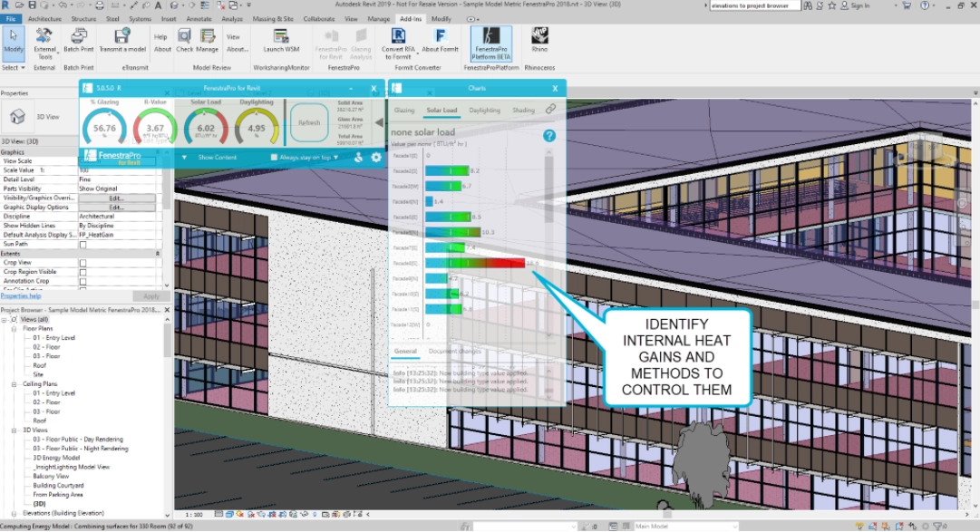The width and height of the screenshot is (980, 532).
Task: Click the selection filter icon in status bar
Action: coord(937,527)
